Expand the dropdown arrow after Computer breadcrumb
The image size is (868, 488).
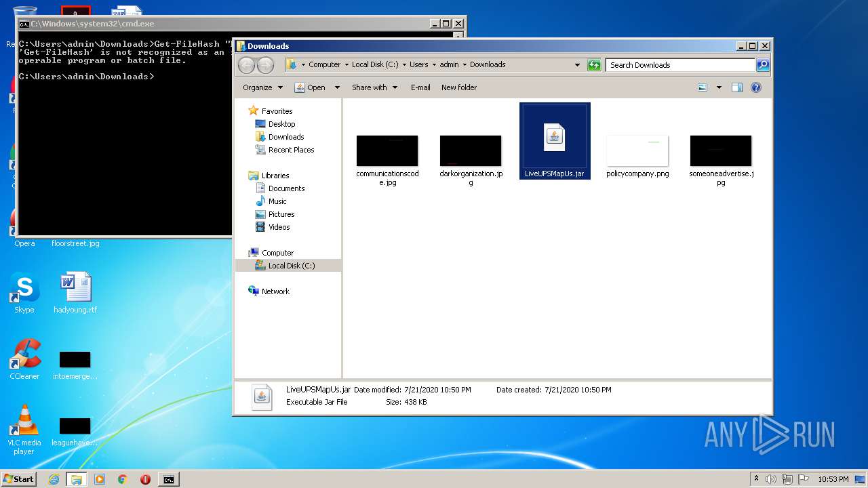point(346,65)
